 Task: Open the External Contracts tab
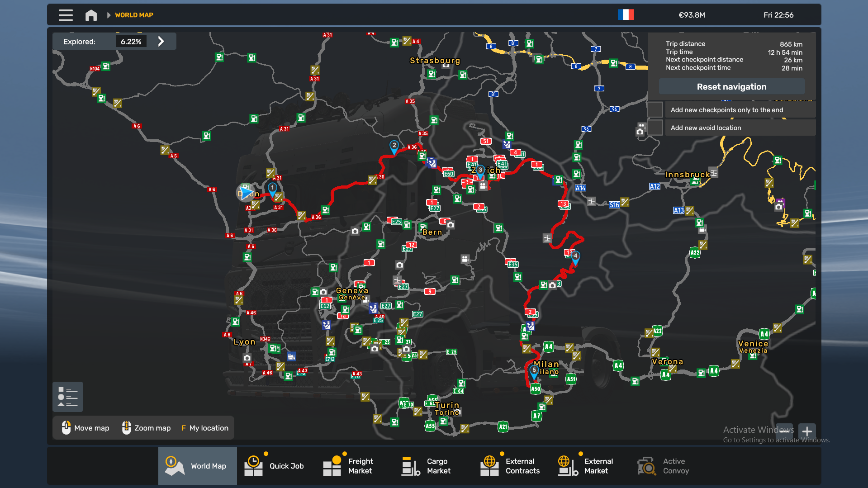tap(512, 466)
